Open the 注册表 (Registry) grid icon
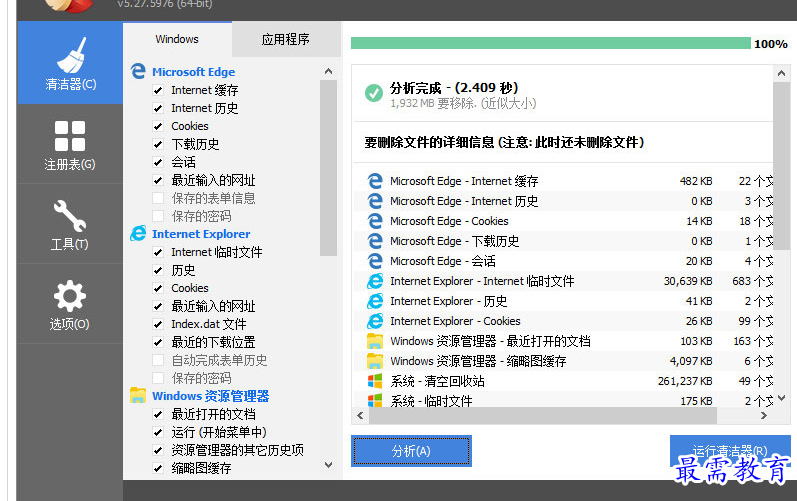The width and height of the screenshot is (797, 501). [70, 135]
